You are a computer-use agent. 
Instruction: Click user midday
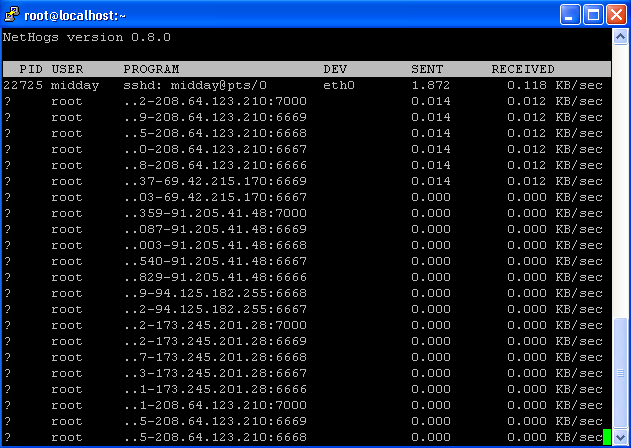75,85
